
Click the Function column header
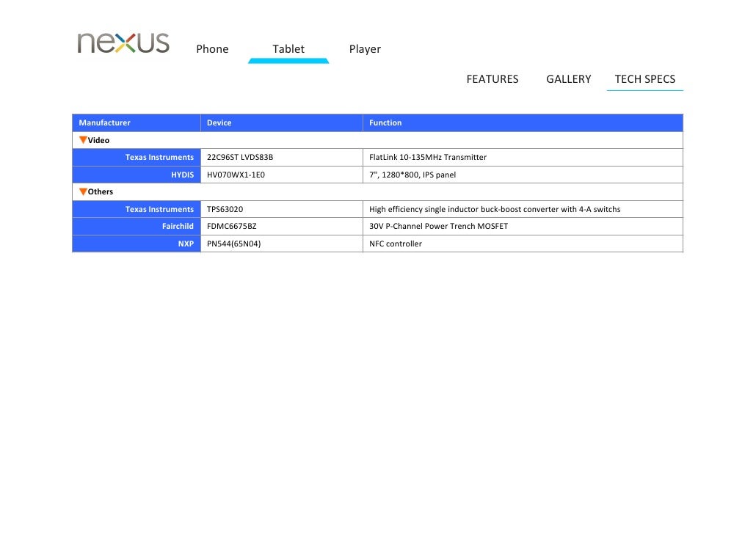(x=523, y=123)
